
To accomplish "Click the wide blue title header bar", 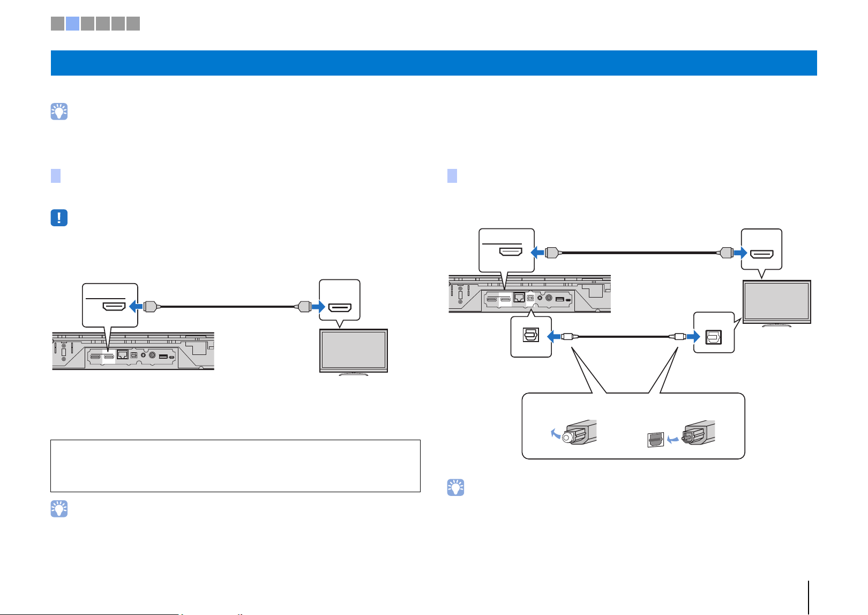I will point(433,63).
